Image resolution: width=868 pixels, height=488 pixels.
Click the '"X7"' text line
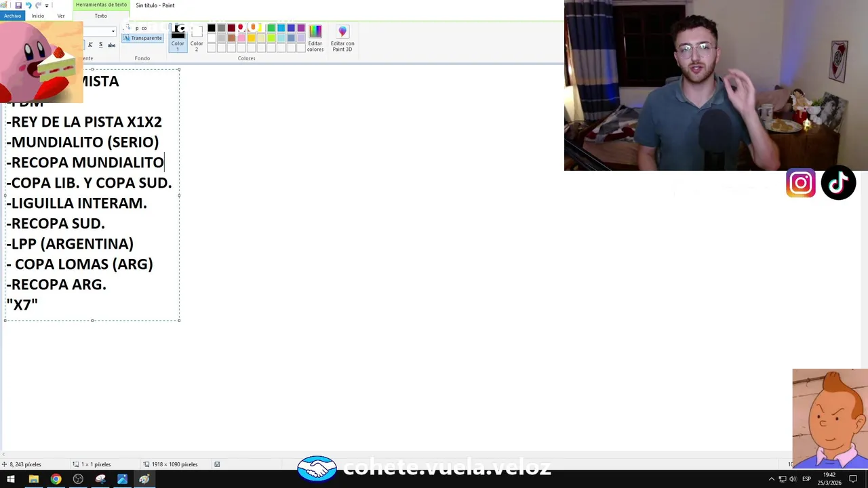coord(22,305)
